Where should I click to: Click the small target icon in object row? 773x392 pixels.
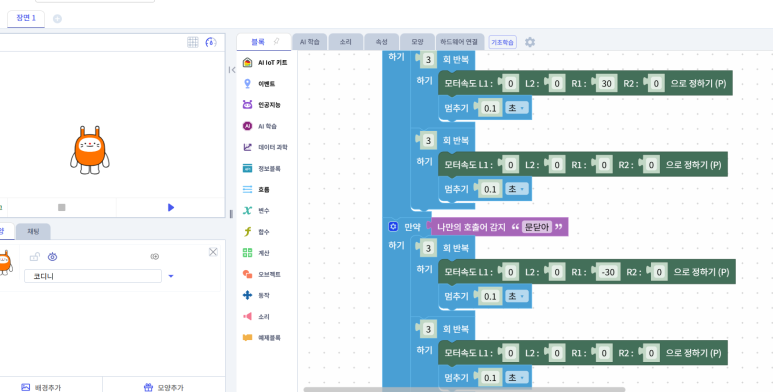tap(155, 256)
